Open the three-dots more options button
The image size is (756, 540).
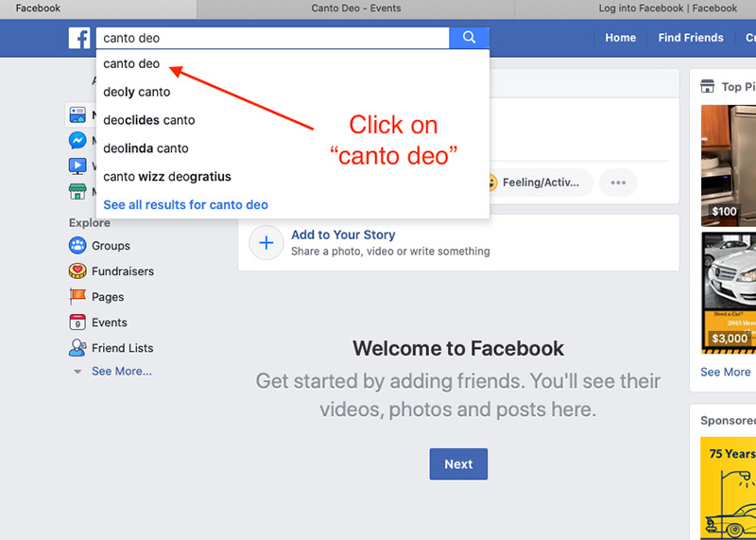[618, 183]
